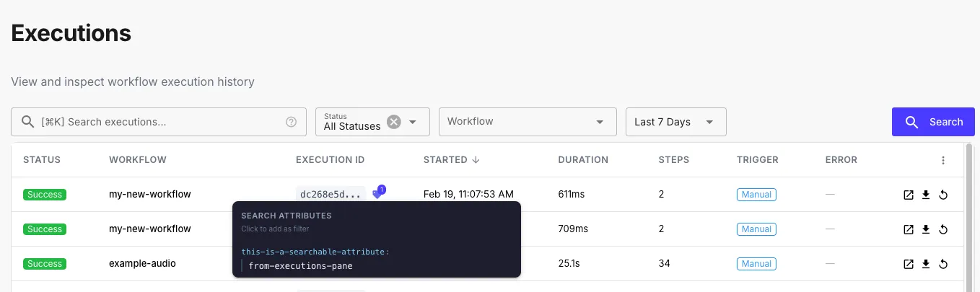Click the Manual trigger badge in first row
Viewport: 980px width, 292px height.
coord(756,195)
